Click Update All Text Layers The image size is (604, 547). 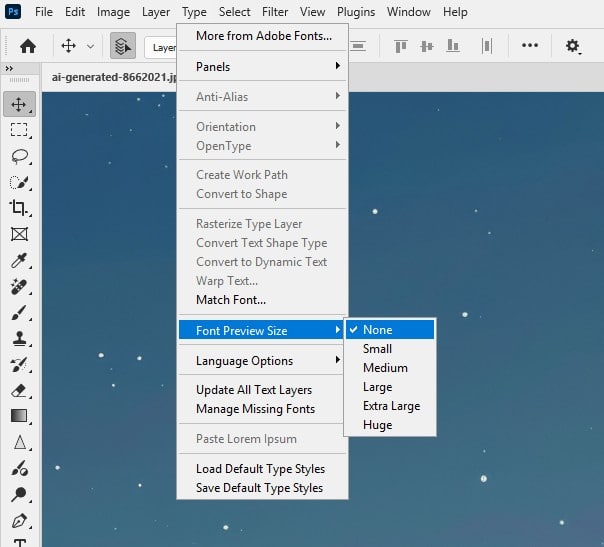pyautogui.click(x=254, y=390)
